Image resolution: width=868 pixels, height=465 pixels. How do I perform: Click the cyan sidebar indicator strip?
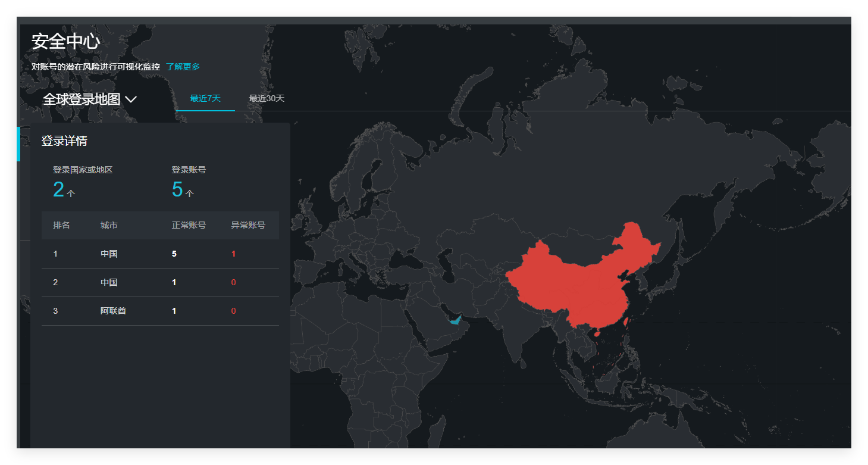(x=18, y=143)
